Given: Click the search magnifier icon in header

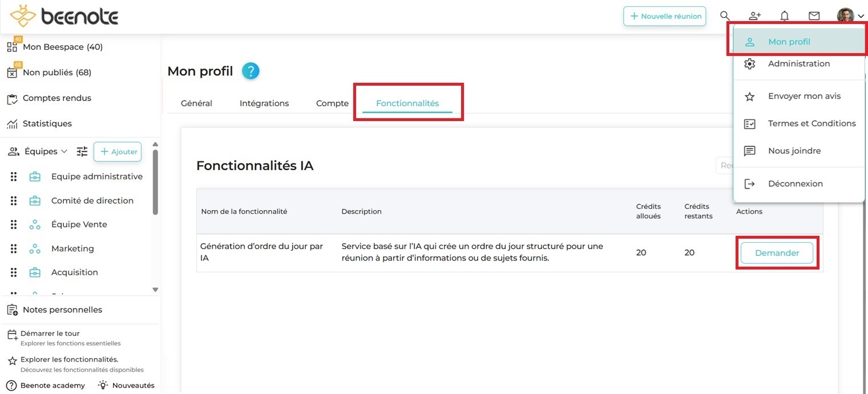Looking at the screenshot, I should click(725, 16).
